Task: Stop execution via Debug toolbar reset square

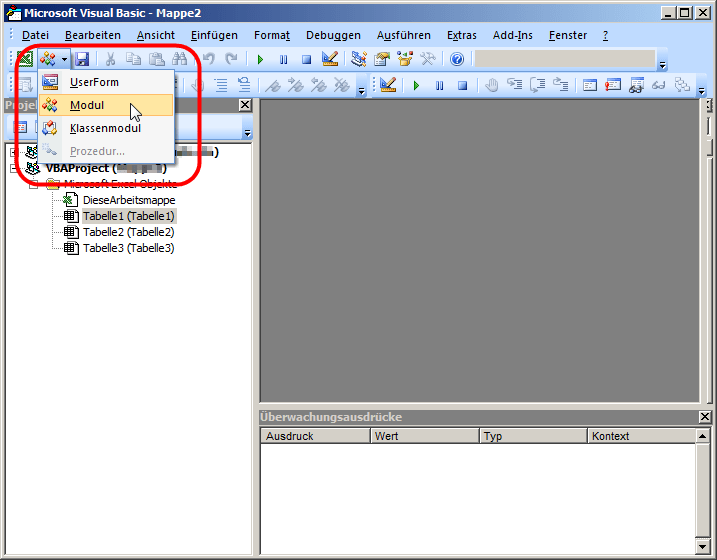Action: pos(463,85)
